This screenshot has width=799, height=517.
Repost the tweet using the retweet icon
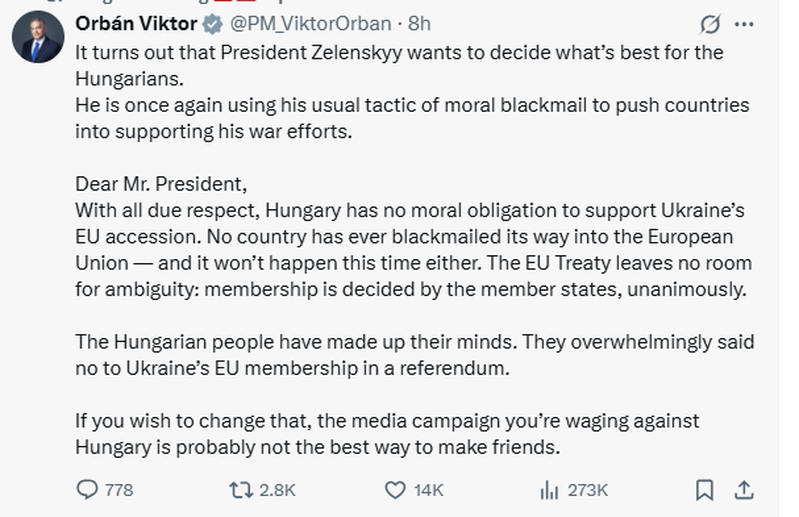(242, 490)
